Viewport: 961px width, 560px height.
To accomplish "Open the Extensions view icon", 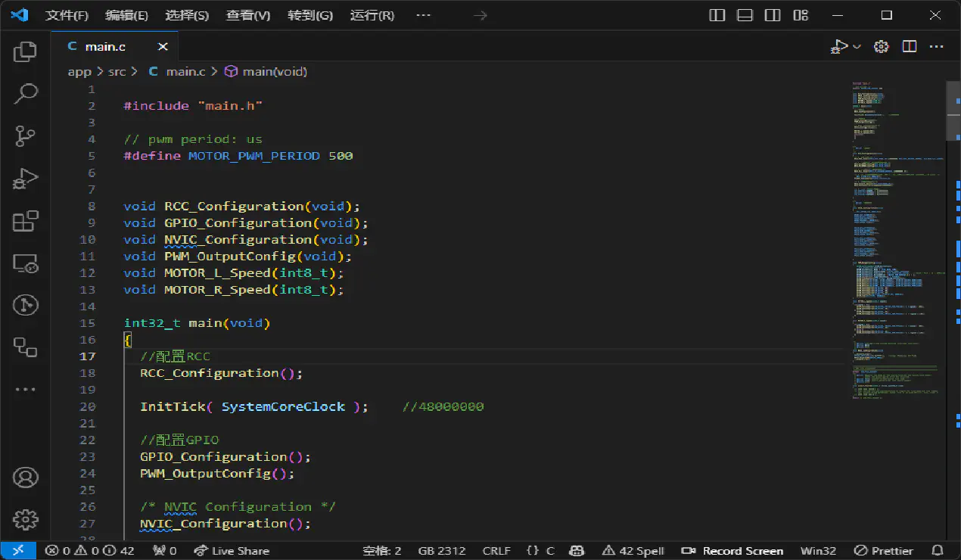I will tap(25, 221).
